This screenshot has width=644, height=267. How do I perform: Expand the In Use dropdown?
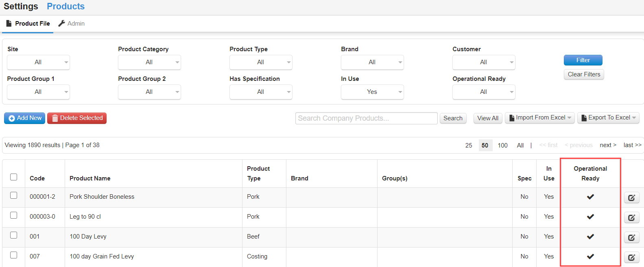(372, 92)
